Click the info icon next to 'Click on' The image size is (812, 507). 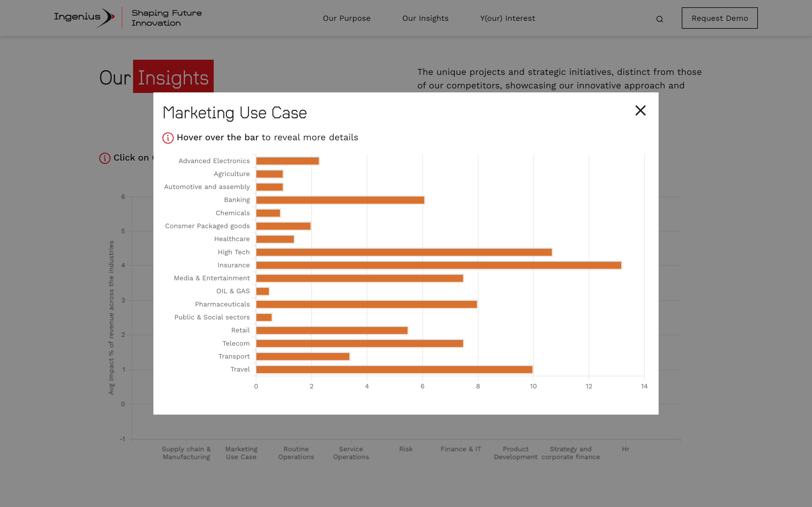tap(105, 158)
